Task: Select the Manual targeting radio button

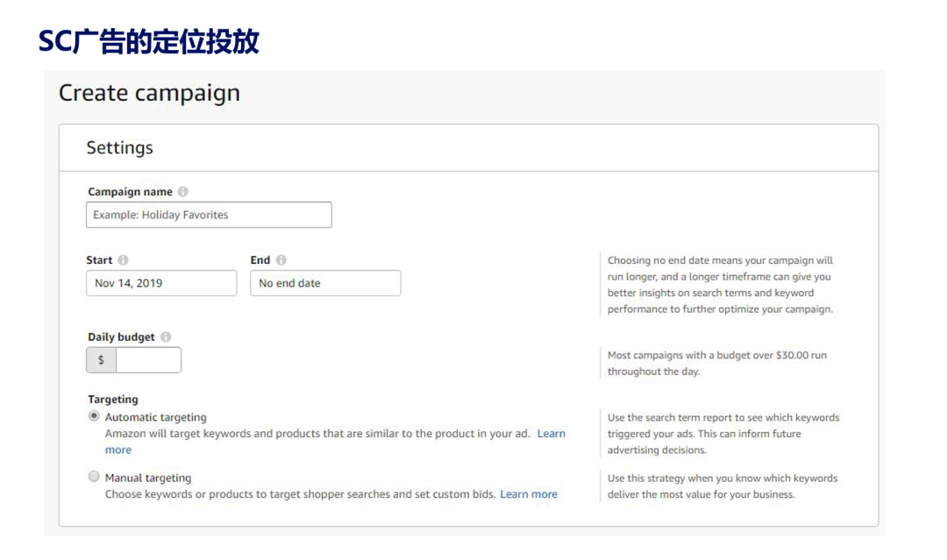Action: [94, 477]
